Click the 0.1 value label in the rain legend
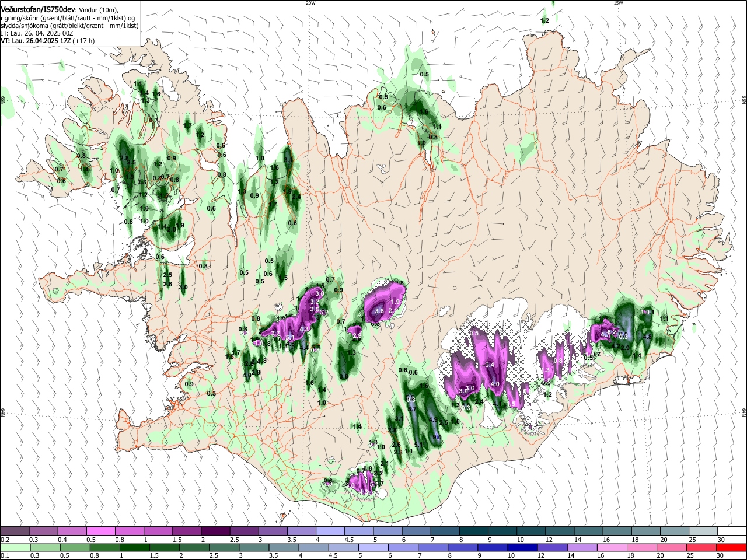Viewport: 747px width, 560px height. coord(5,556)
